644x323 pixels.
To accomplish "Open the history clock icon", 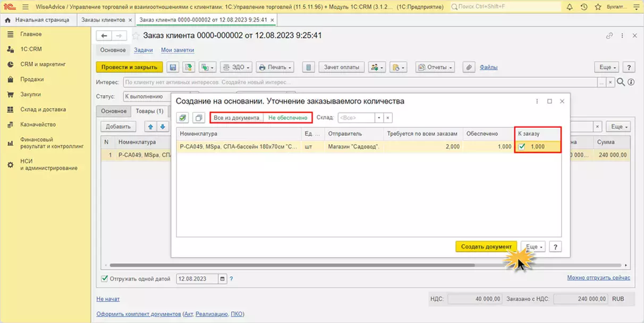I will (x=584, y=7).
